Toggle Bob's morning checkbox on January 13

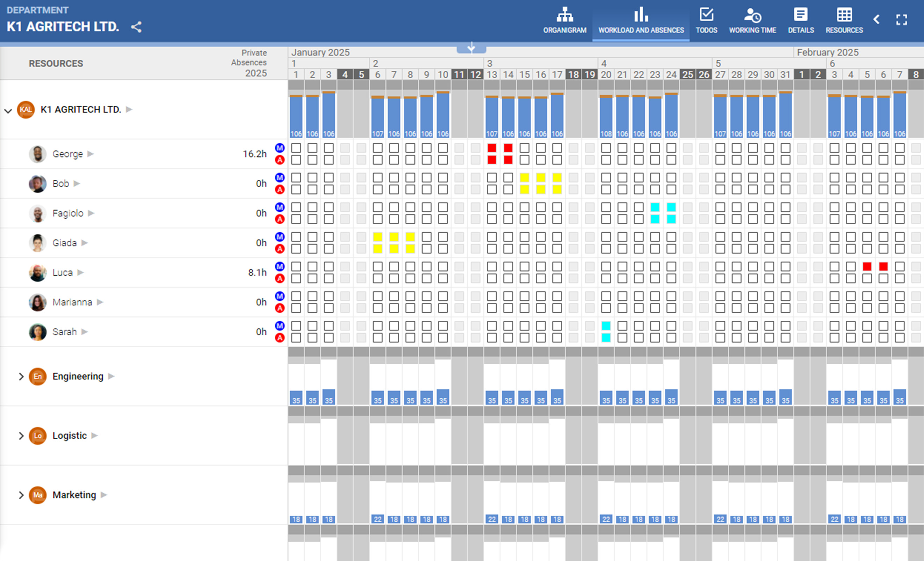492,177
